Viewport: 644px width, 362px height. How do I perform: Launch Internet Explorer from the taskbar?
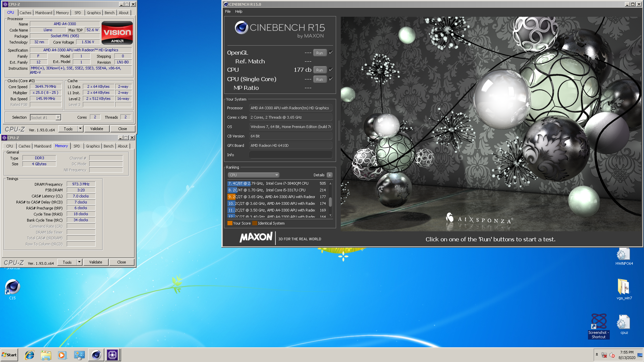[x=30, y=355]
